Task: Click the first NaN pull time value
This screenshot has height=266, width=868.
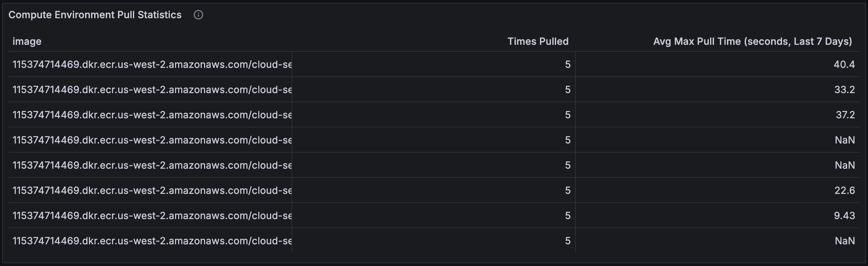Action: pyautogui.click(x=845, y=140)
